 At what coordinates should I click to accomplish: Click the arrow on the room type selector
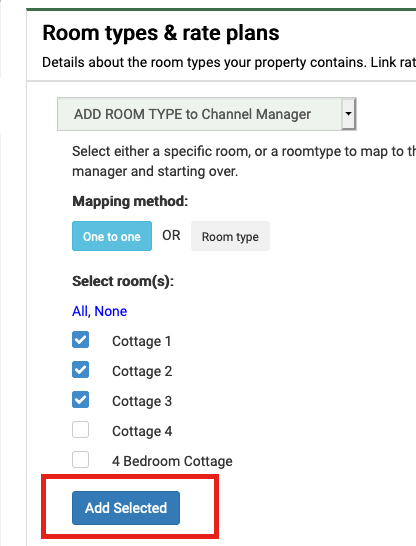tap(348, 114)
